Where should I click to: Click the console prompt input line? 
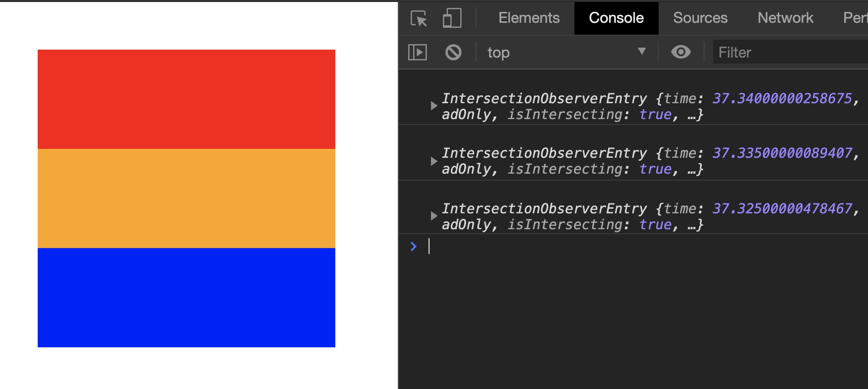(595, 246)
